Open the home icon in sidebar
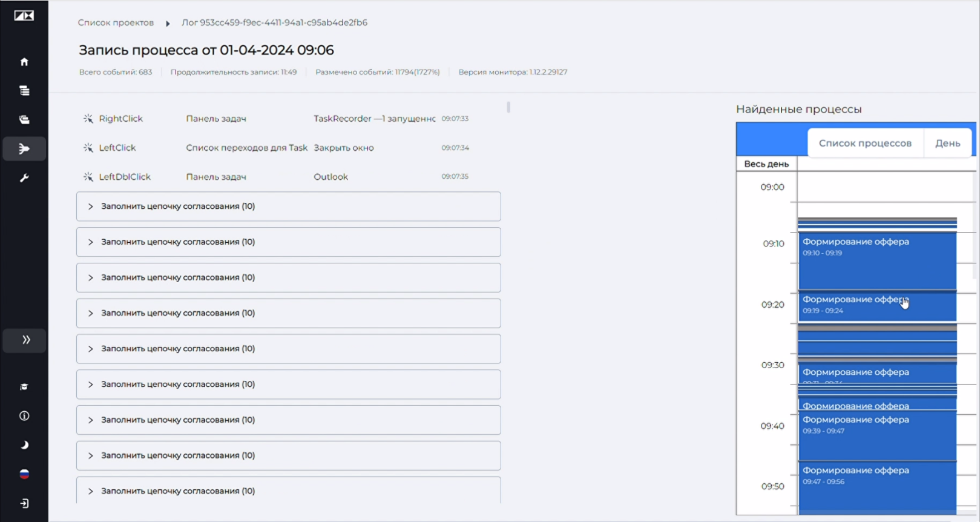This screenshot has height=522, width=980. 24,62
